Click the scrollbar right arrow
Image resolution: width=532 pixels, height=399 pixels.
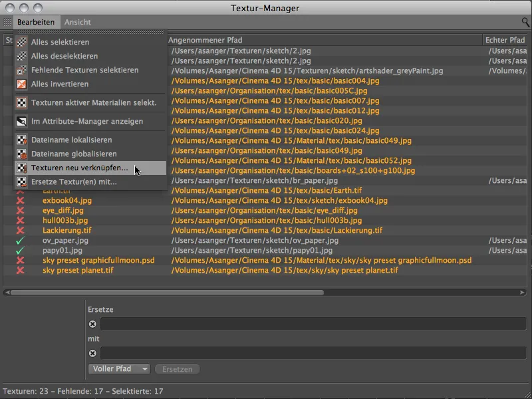point(522,293)
